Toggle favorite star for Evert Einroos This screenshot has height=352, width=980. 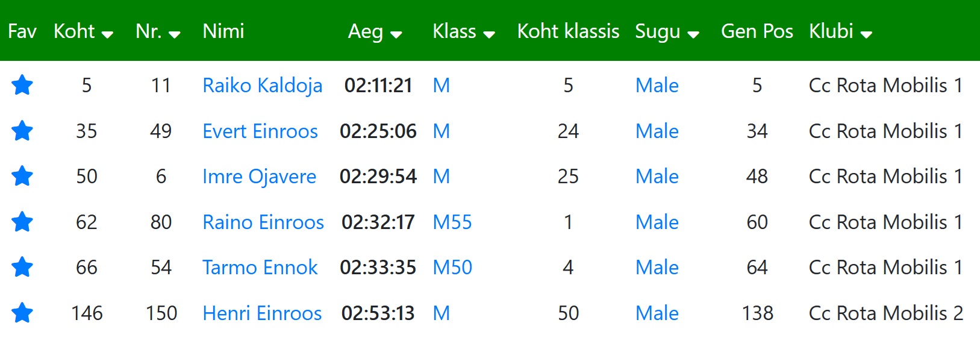22,131
